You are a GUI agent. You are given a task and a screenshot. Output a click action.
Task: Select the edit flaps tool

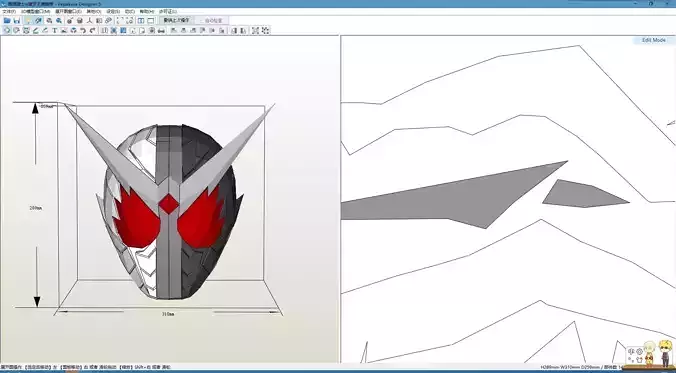click(x=36, y=30)
